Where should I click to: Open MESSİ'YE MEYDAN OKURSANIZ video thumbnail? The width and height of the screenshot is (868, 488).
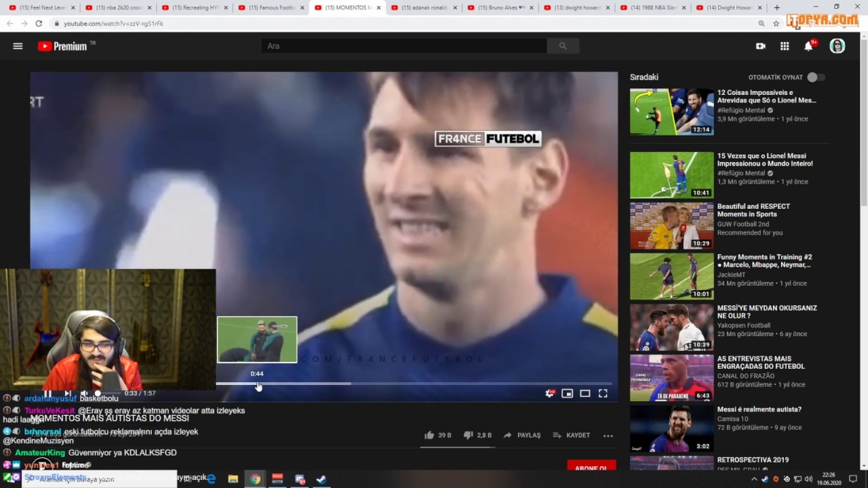click(x=671, y=327)
